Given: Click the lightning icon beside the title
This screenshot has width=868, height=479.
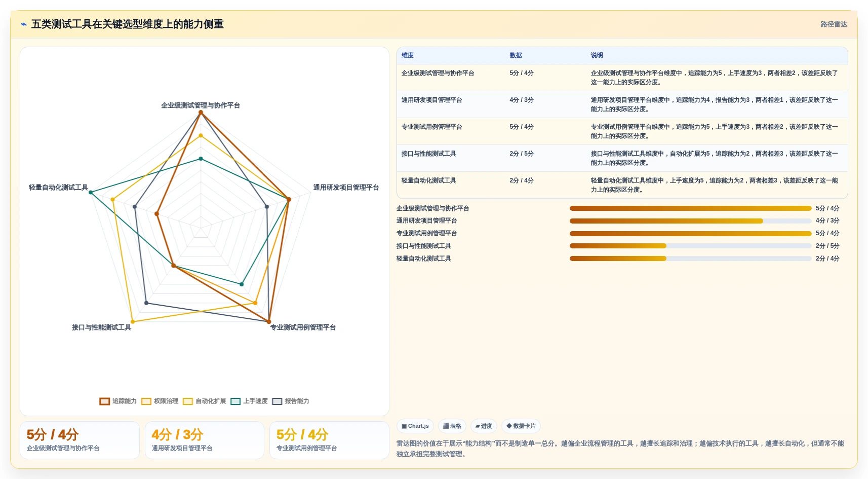Looking at the screenshot, I should click(x=24, y=24).
